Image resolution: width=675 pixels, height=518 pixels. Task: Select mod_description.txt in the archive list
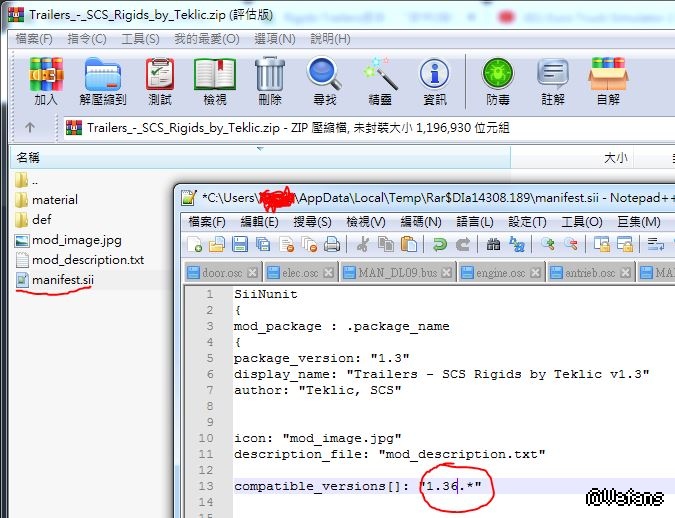coord(80,260)
